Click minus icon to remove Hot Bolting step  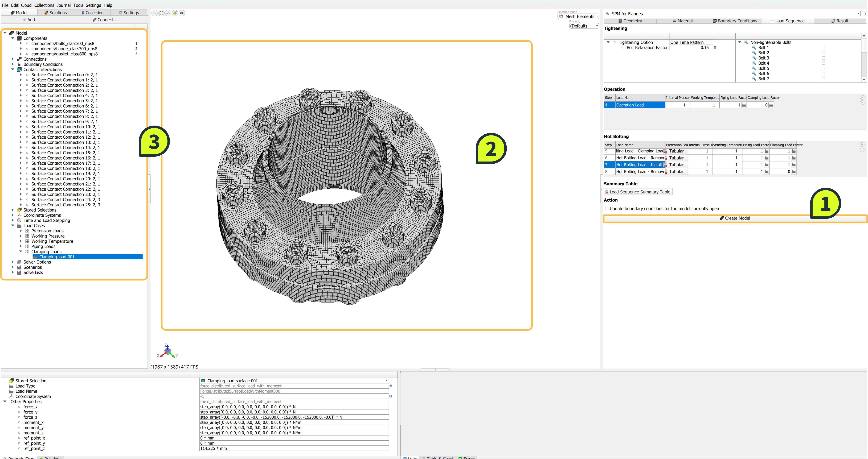pyautogui.click(x=862, y=150)
